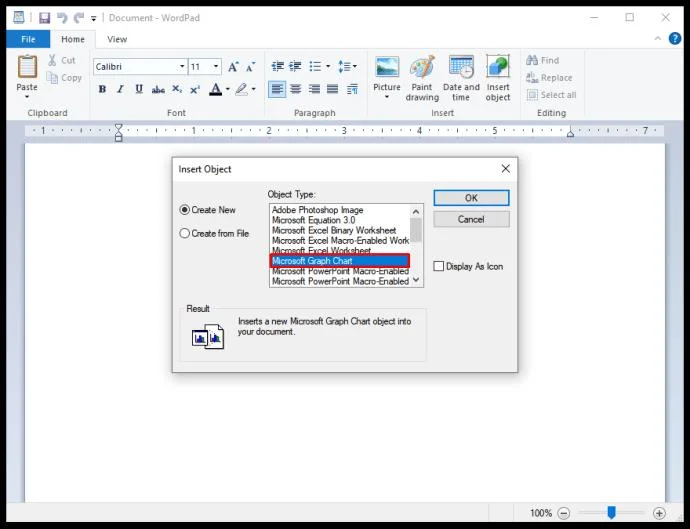The width and height of the screenshot is (690, 529).
Task: Expand the text color dropdown arrow
Action: pos(228,89)
